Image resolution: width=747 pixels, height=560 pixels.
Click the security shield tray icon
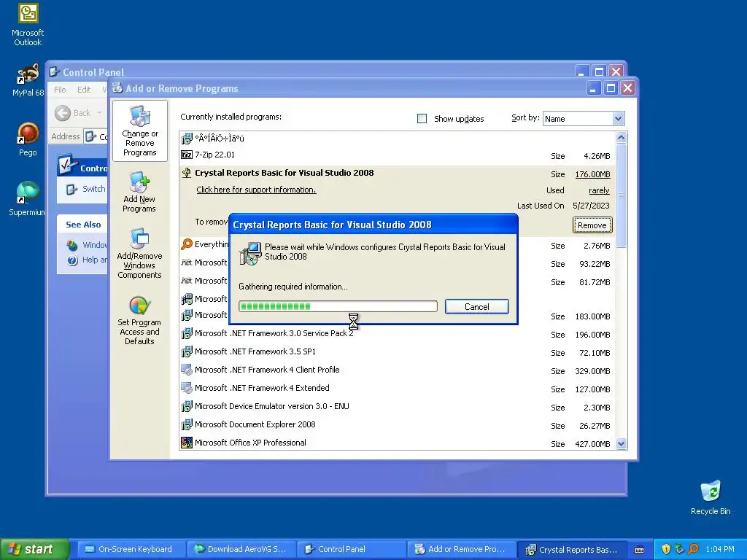click(x=666, y=549)
